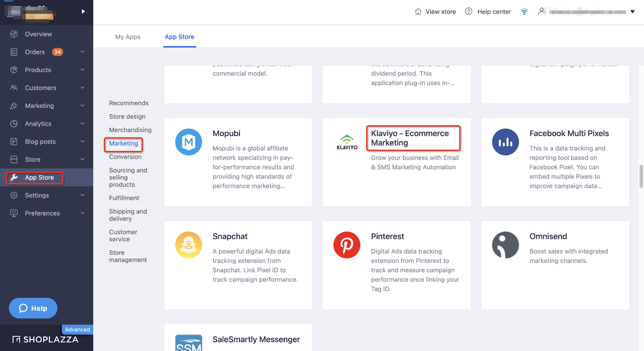The image size is (644, 351).
Task: Click the Analytics pie chart icon
Action: (x=14, y=123)
